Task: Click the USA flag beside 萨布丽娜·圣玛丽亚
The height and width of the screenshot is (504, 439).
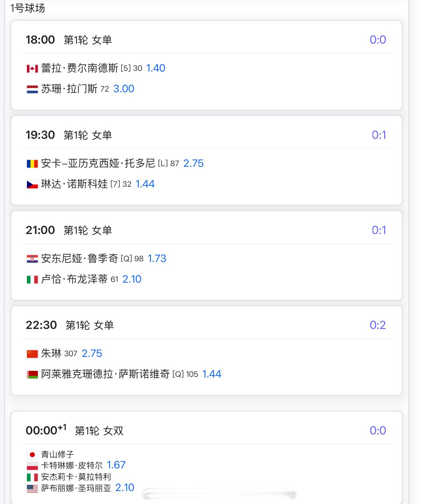Action: click(32, 488)
